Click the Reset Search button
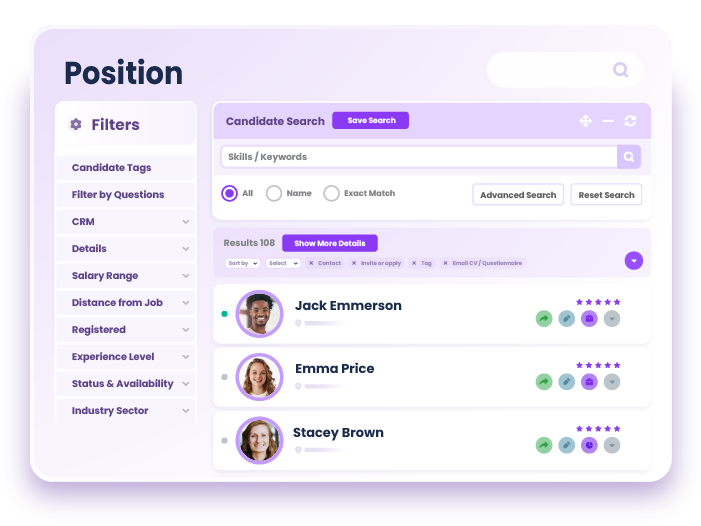This screenshot has height=526, width=701. (606, 194)
